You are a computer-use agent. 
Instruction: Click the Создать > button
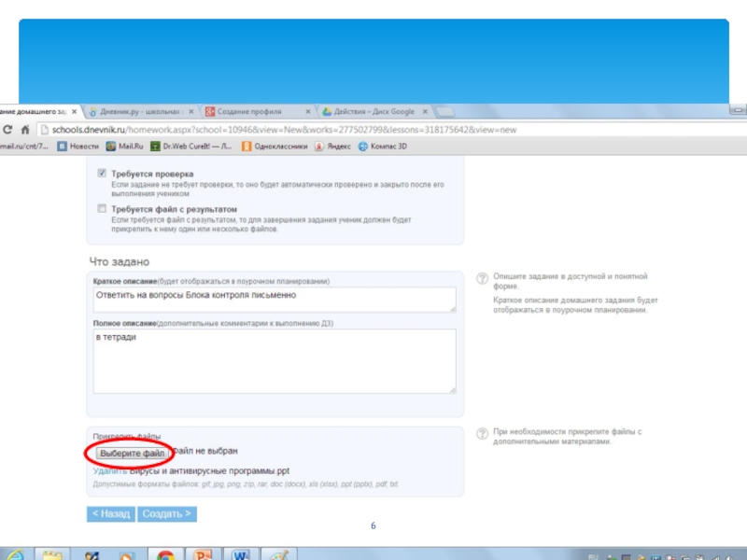pyautogui.click(x=167, y=514)
